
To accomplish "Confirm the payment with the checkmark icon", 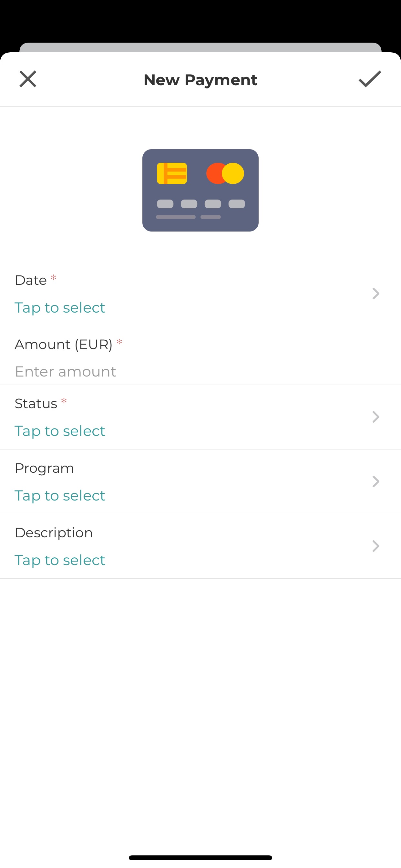I will coord(370,79).
